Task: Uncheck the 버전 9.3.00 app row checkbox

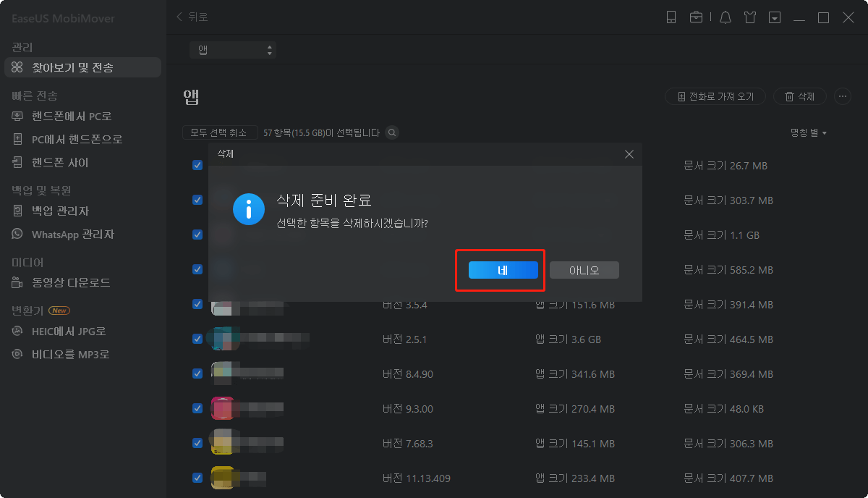Action: click(197, 408)
